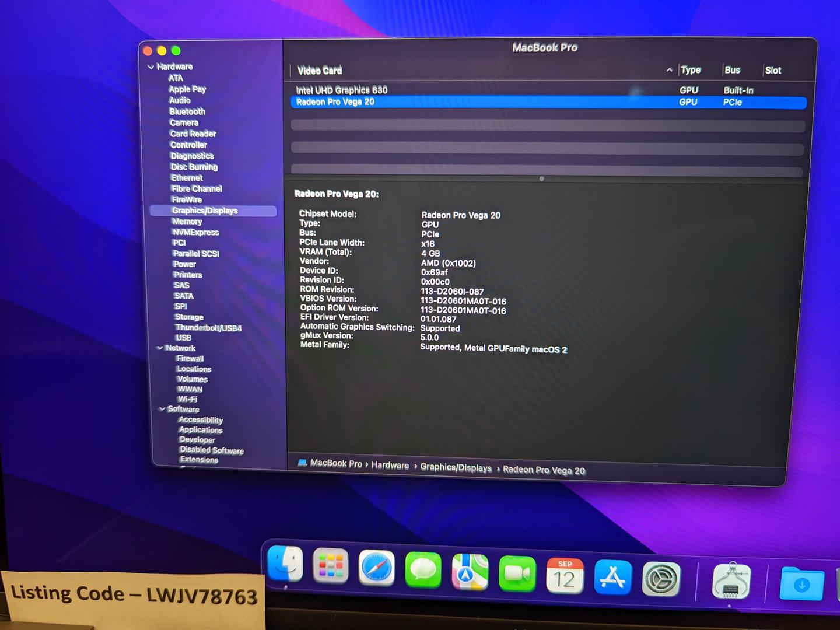840x630 pixels.
Task: Select Card Reader in sidebar
Action: tap(193, 134)
